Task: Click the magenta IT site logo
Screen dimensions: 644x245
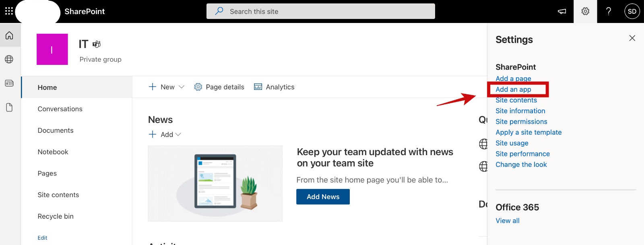Action: point(52,50)
